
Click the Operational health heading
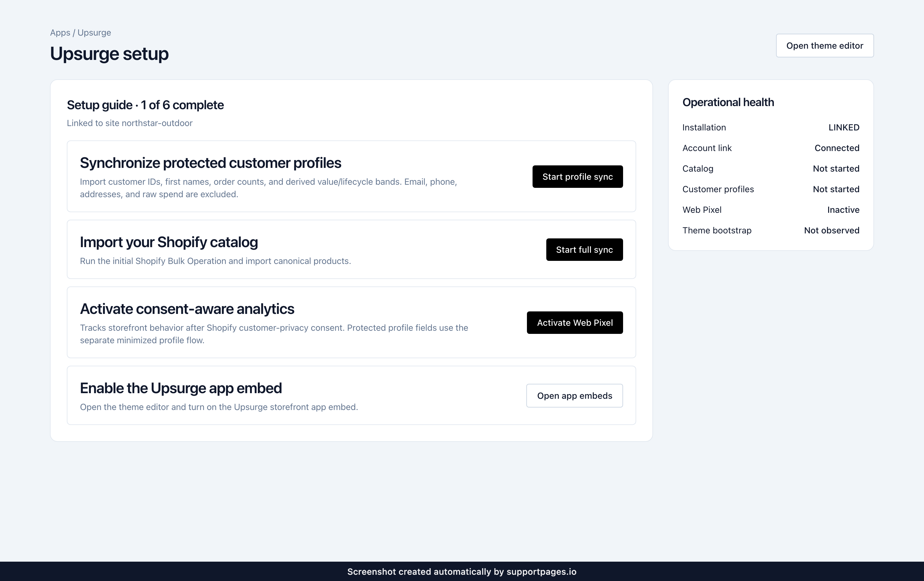728,102
